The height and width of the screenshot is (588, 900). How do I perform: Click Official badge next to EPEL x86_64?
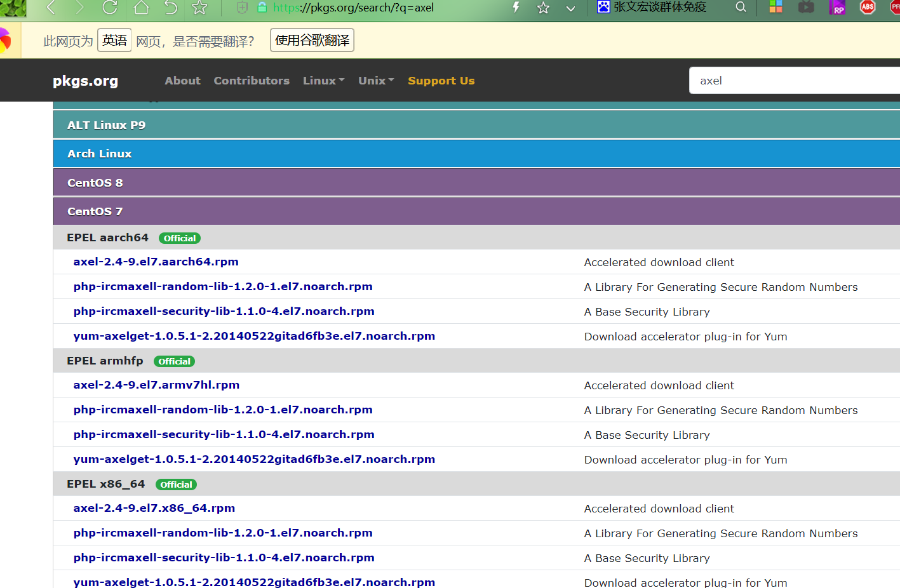tap(176, 484)
